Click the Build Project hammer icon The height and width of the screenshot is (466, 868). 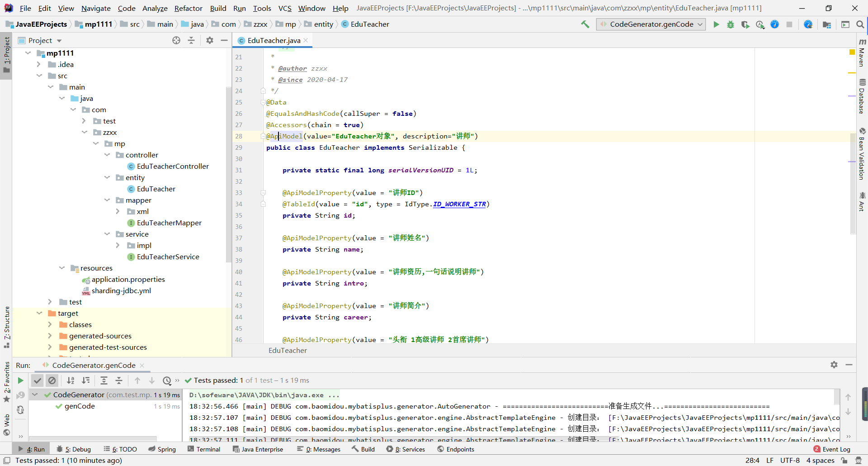[585, 24]
